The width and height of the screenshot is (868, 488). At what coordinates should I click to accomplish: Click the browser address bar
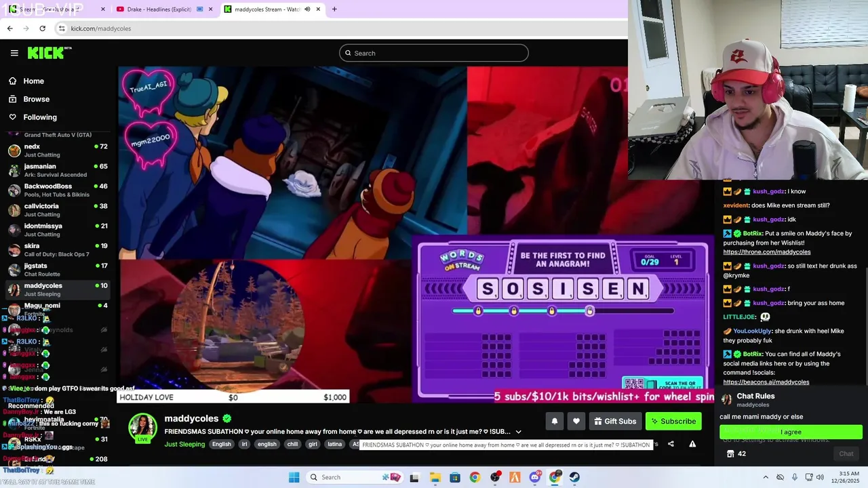tap(339, 28)
